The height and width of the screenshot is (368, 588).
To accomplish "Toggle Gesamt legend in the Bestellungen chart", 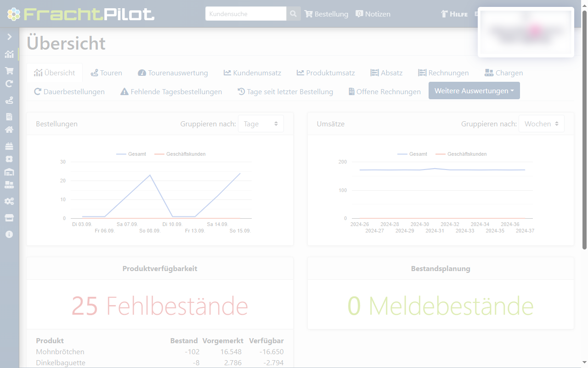I will 131,154.
